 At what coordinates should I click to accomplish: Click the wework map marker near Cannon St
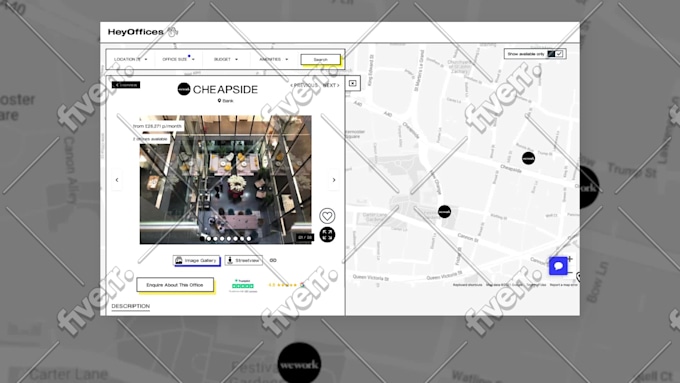pos(444,212)
